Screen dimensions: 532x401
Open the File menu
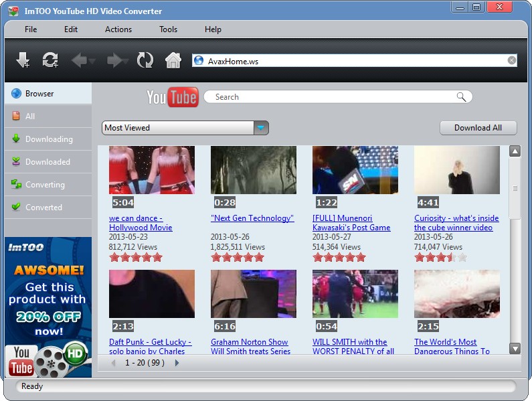click(31, 29)
